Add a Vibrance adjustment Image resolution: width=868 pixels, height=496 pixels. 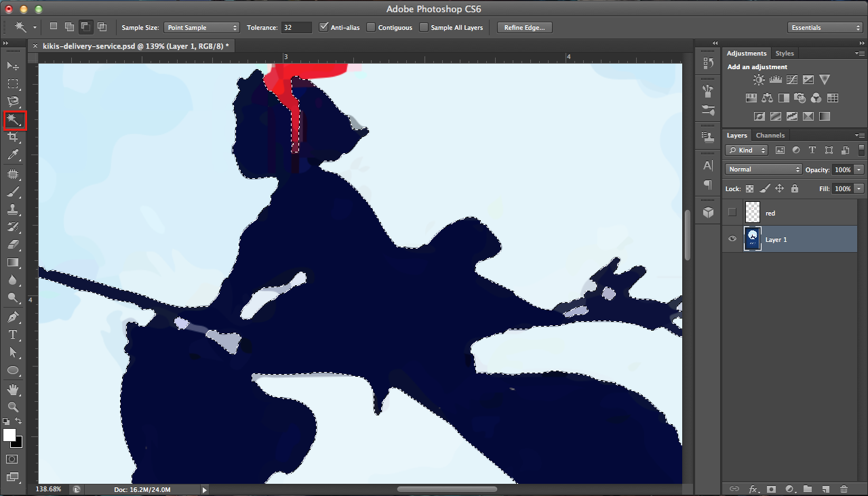(824, 80)
